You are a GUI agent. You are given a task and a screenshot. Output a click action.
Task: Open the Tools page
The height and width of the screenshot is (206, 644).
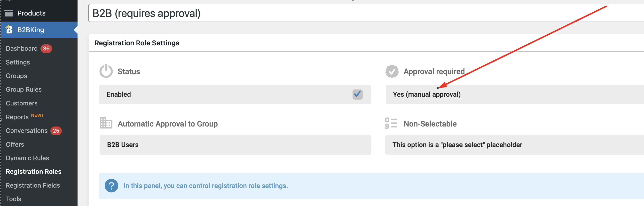(x=14, y=199)
